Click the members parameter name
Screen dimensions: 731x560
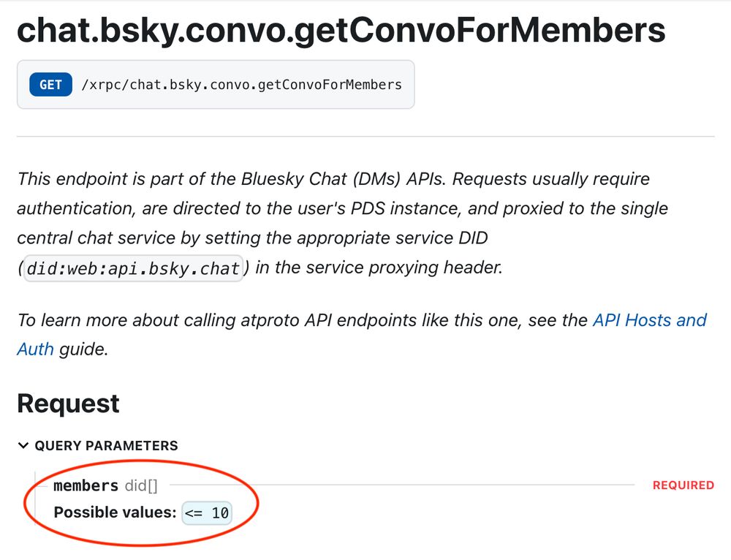point(86,485)
